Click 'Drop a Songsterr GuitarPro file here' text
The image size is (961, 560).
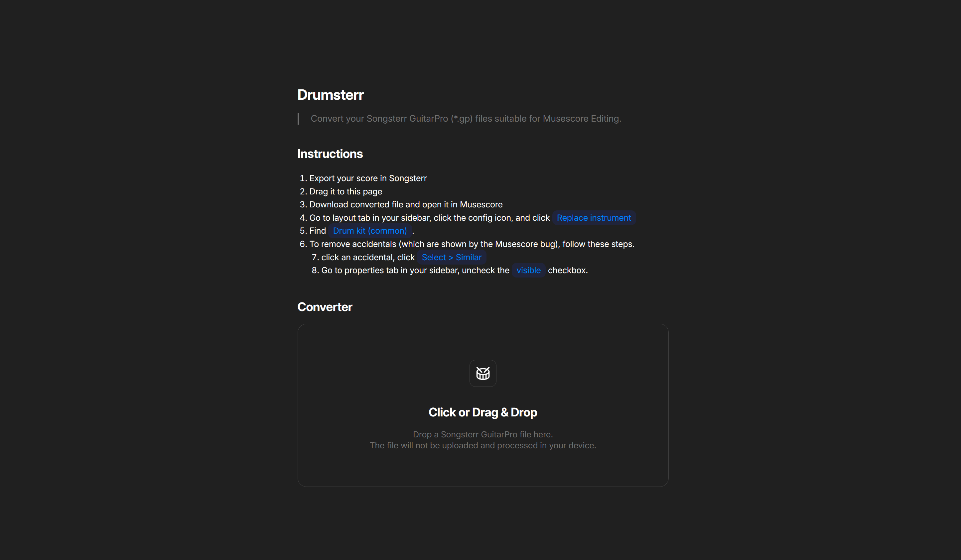click(x=483, y=435)
